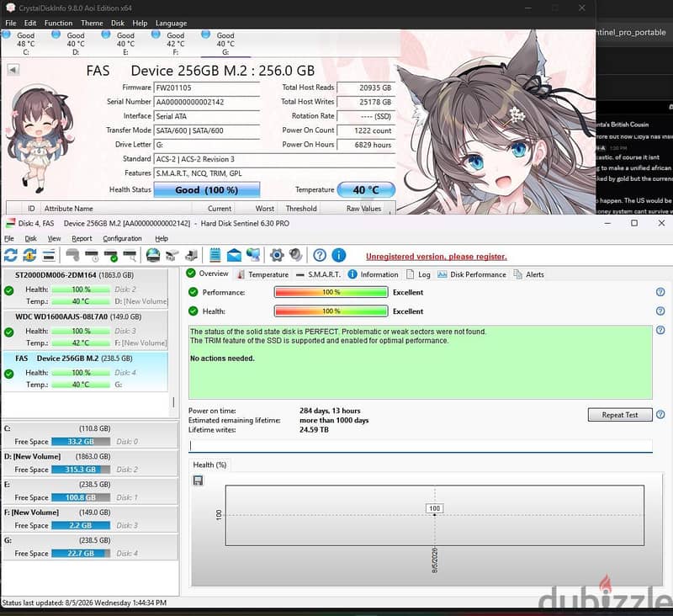Image resolution: width=673 pixels, height=616 pixels.
Task: Click the 40 °C temperature button in CrystalDiskInfo
Action: click(x=366, y=189)
